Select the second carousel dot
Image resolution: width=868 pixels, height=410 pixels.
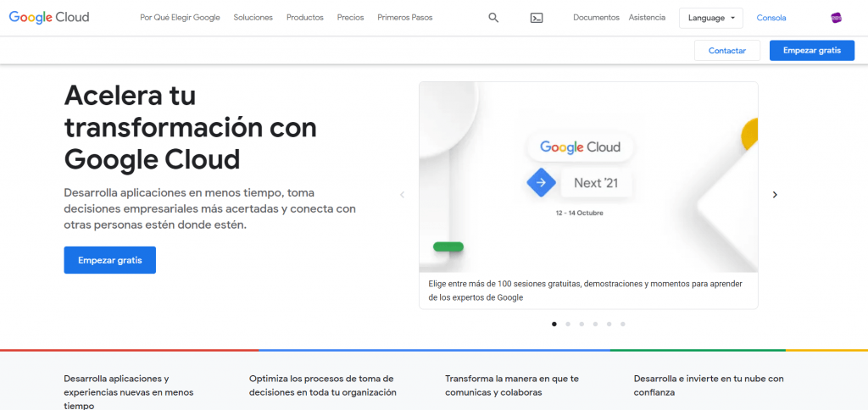[x=568, y=324]
